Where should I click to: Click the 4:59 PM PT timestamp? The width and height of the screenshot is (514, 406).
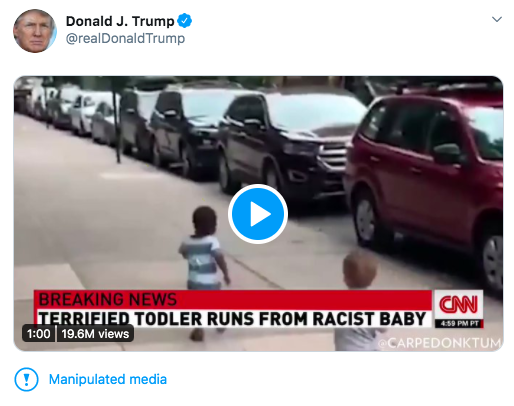pos(459,323)
